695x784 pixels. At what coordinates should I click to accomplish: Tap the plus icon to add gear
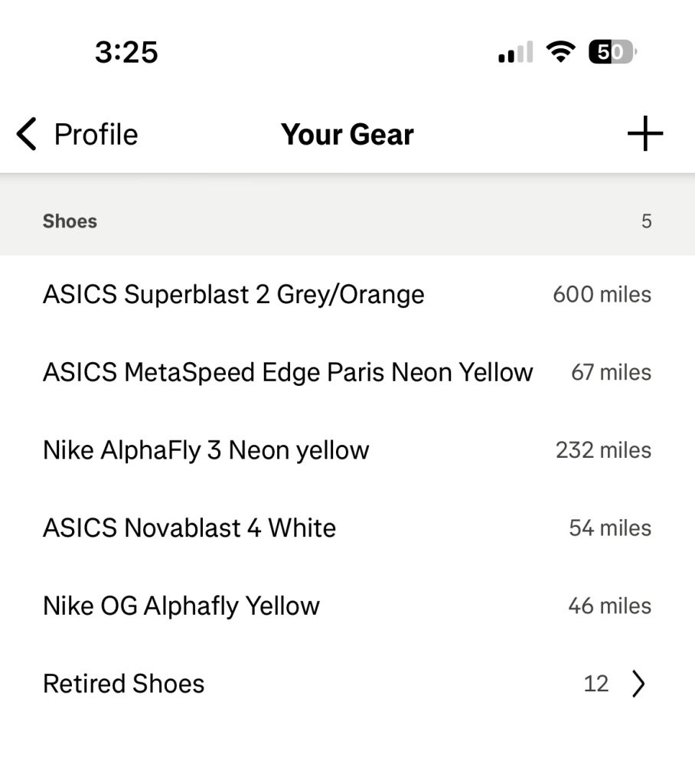click(x=644, y=135)
